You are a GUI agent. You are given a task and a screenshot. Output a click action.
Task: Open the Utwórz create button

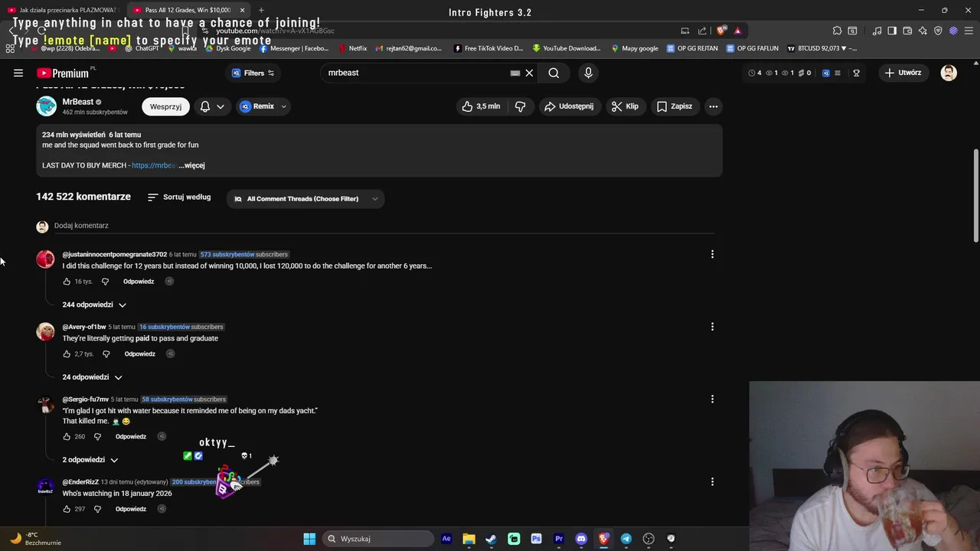tap(903, 73)
